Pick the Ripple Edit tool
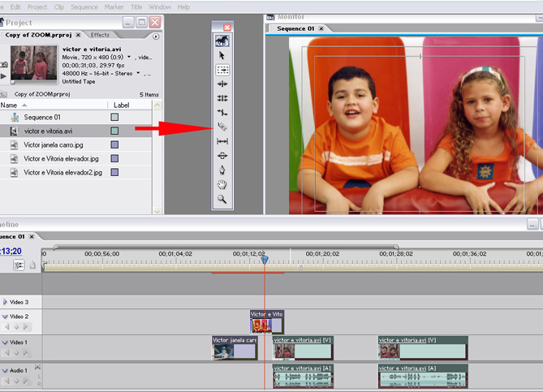543x392 pixels. tap(222, 84)
